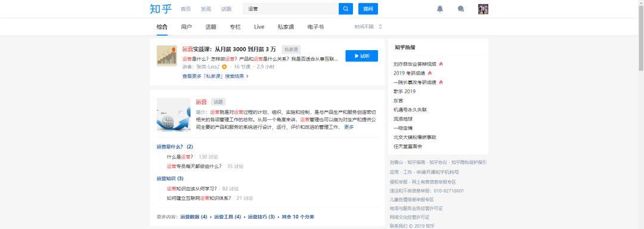
Task: Click footer link 电信与服务业务经营许可证
Action: (x=416, y=209)
